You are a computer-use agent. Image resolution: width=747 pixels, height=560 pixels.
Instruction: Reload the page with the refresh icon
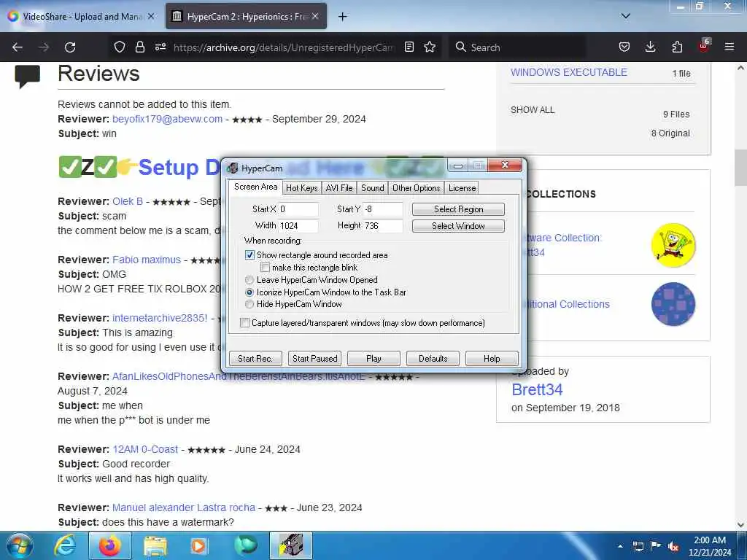tap(70, 47)
